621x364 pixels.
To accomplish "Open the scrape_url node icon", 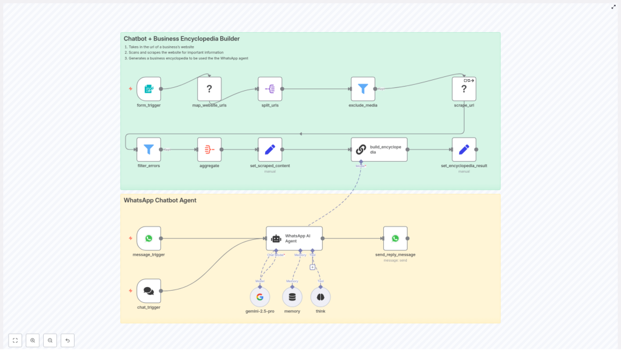I will (464, 88).
